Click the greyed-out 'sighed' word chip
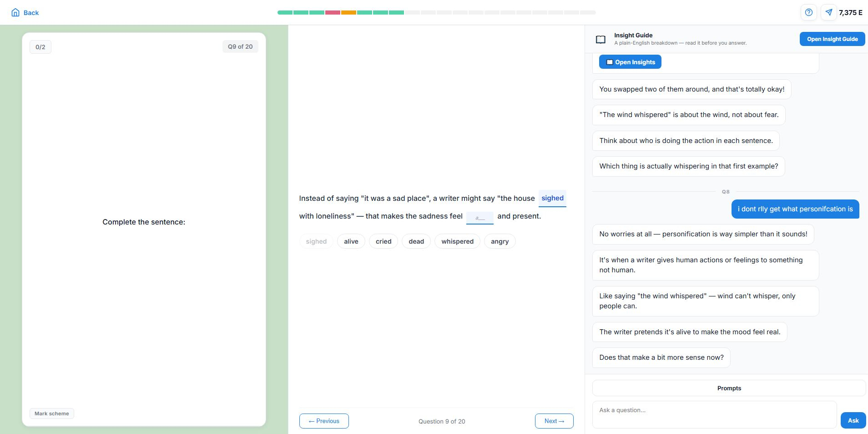 click(316, 241)
